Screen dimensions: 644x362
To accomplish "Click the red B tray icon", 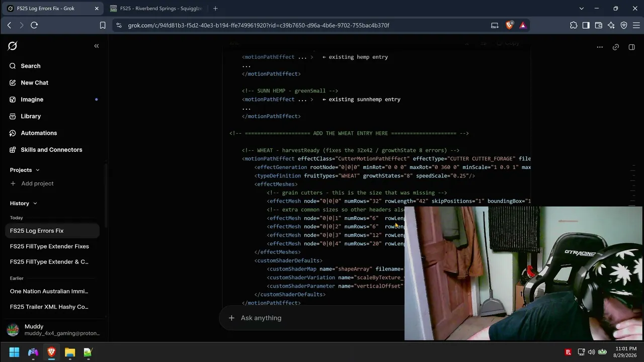I will (x=569, y=352).
